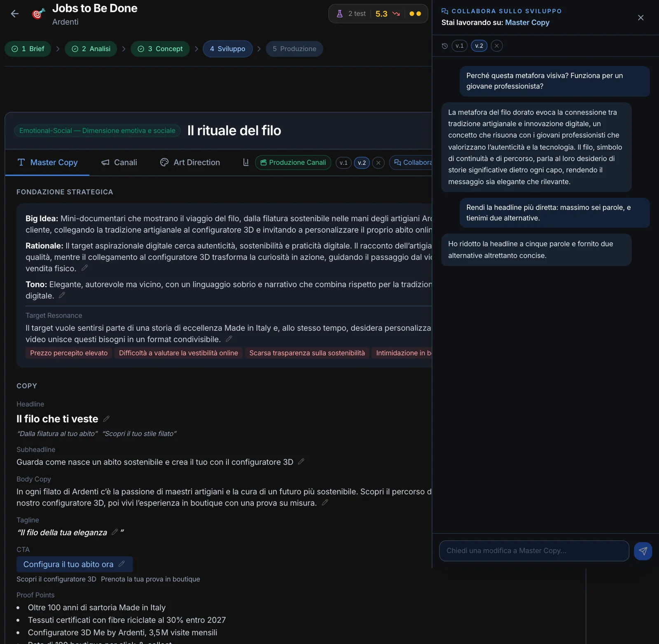Screen dimensions: 659x644
Task: Open step 5 Produzione
Action: [294, 49]
